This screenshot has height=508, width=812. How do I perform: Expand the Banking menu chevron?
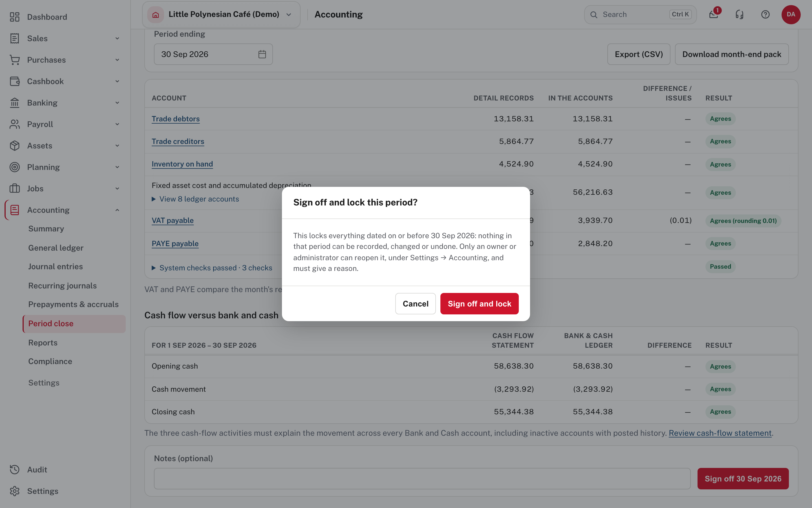118,103
